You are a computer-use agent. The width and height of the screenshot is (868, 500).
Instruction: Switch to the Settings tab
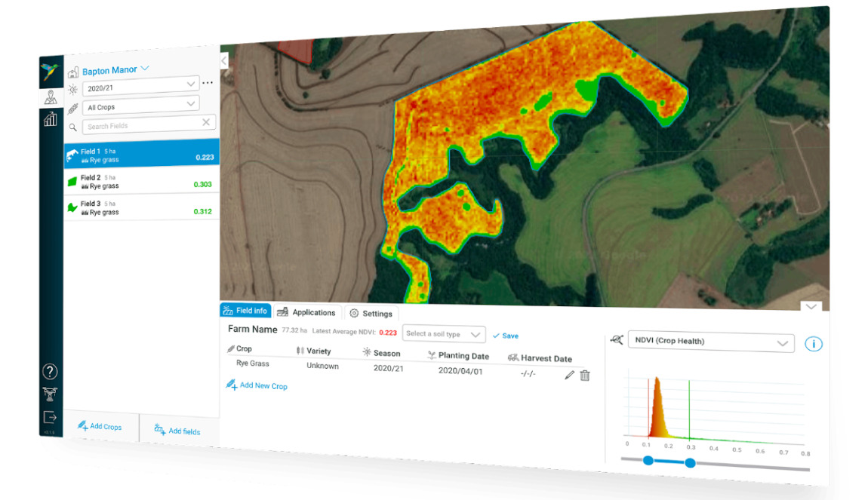371,314
